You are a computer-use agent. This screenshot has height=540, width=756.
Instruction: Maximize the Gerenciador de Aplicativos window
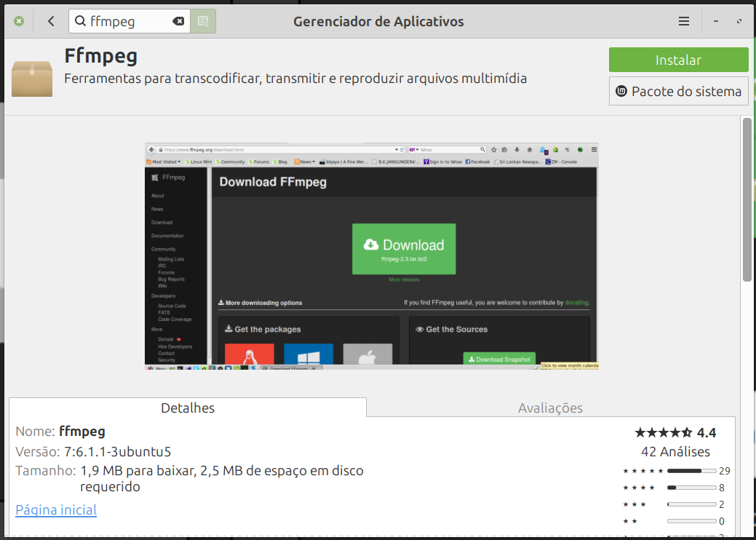[739, 21]
